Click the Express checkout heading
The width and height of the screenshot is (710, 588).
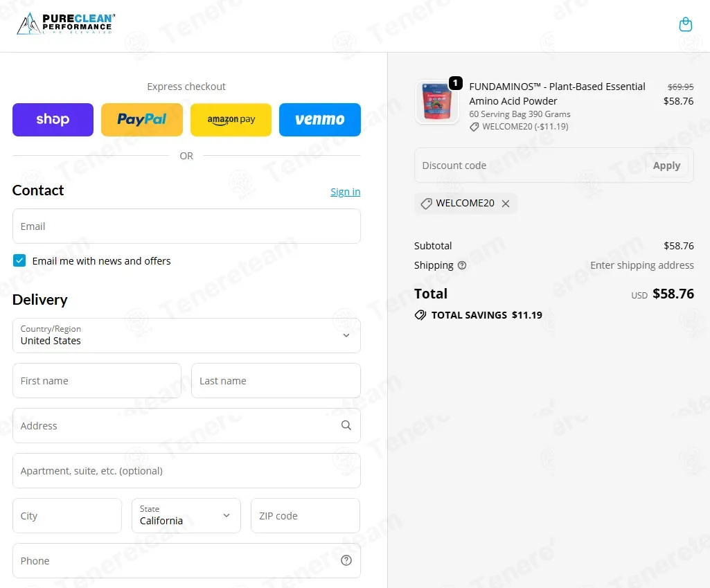[186, 87]
